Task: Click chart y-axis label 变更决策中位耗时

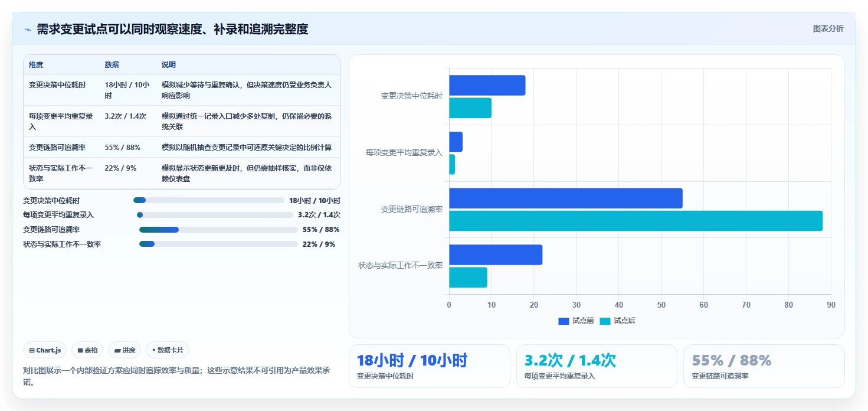Action: click(x=411, y=96)
